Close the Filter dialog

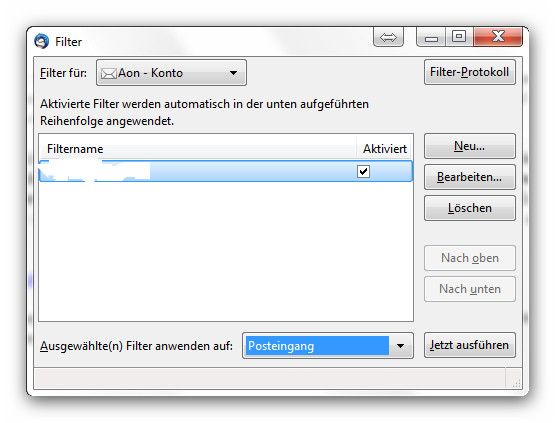(498, 37)
